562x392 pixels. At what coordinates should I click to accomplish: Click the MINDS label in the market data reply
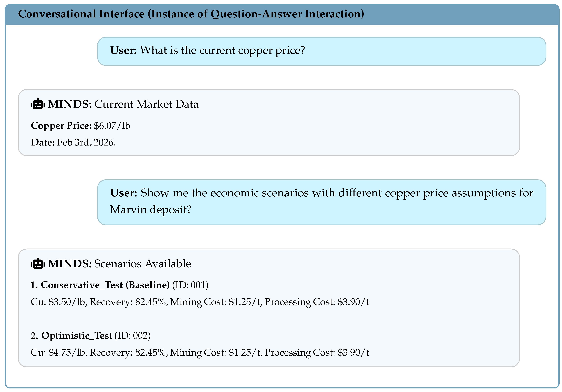70,104
